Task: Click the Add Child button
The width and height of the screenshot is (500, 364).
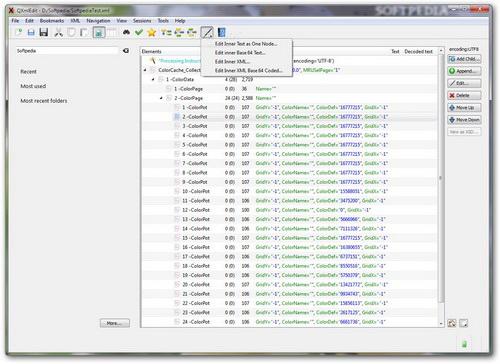Action: click(x=464, y=59)
